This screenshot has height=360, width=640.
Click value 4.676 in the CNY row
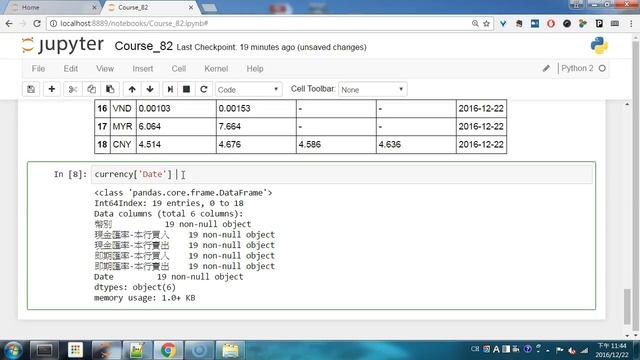[x=229, y=144]
